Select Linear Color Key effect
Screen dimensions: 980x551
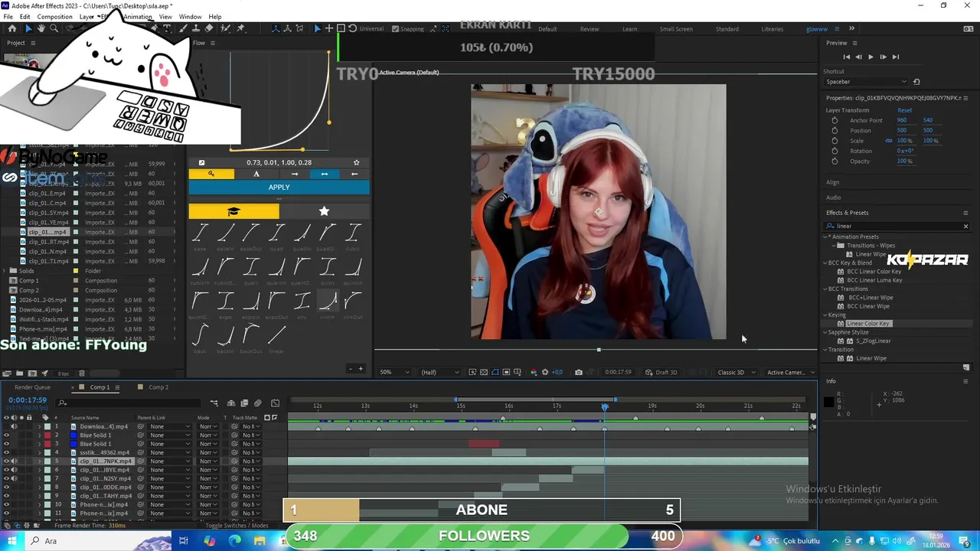click(868, 324)
